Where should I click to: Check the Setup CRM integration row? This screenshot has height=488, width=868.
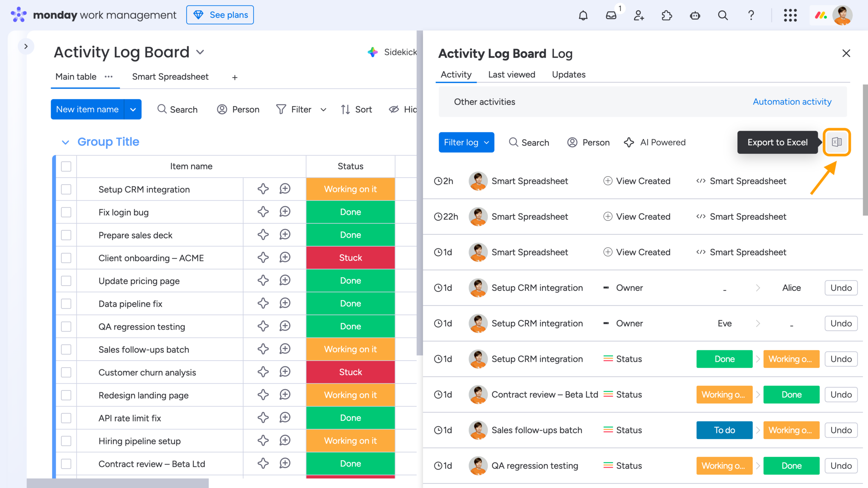point(66,189)
